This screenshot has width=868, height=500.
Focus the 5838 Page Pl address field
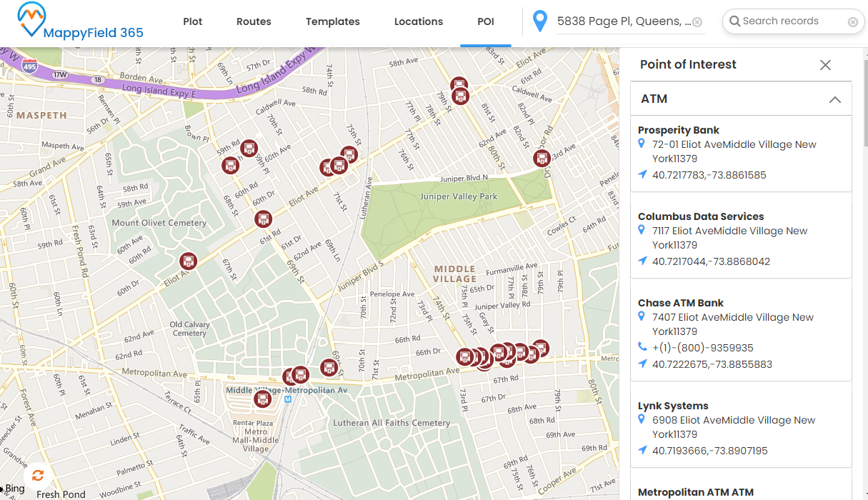coord(624,21)
